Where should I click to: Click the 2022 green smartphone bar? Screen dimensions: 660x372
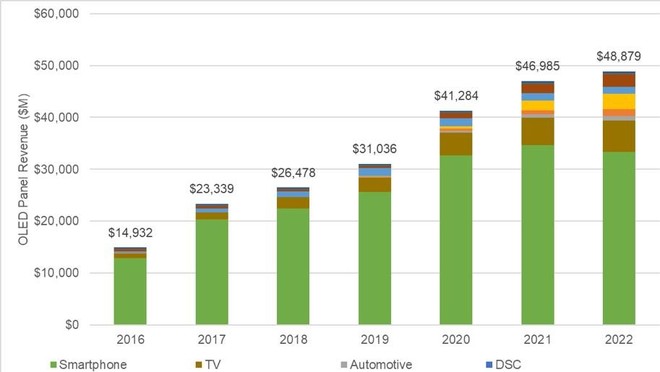coord(619,238)
